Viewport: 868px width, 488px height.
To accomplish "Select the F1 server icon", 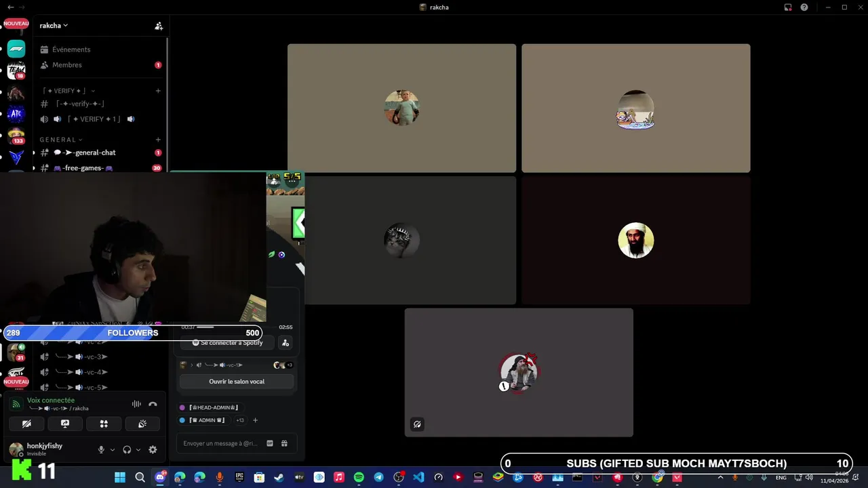I will (x=16, y=49).
